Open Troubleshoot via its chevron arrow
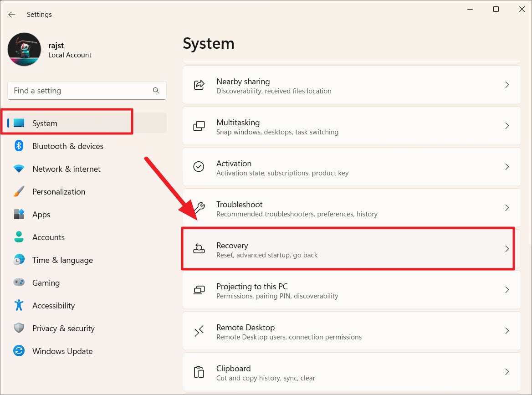 point(507,208)
